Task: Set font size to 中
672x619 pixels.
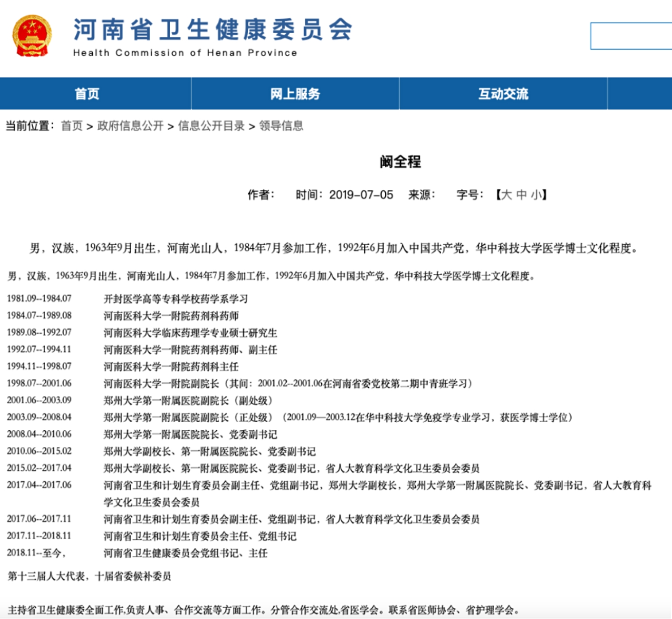Action: 521,195
